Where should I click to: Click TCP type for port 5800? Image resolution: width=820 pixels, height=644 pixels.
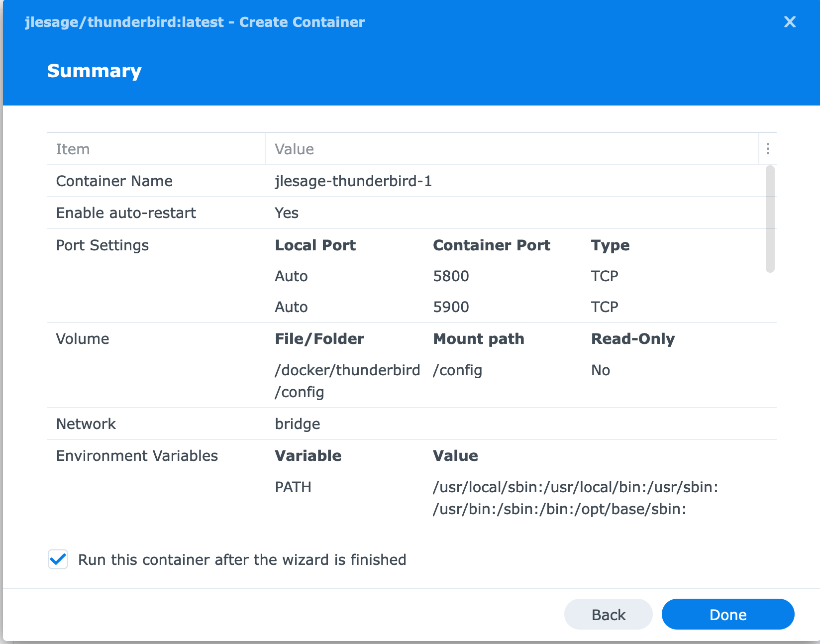click(605, 276)
